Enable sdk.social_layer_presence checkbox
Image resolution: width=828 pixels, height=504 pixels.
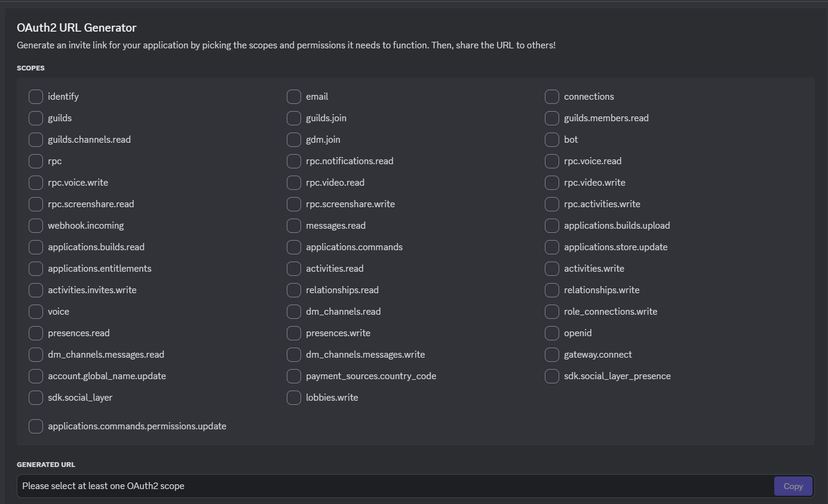[552, 376]
